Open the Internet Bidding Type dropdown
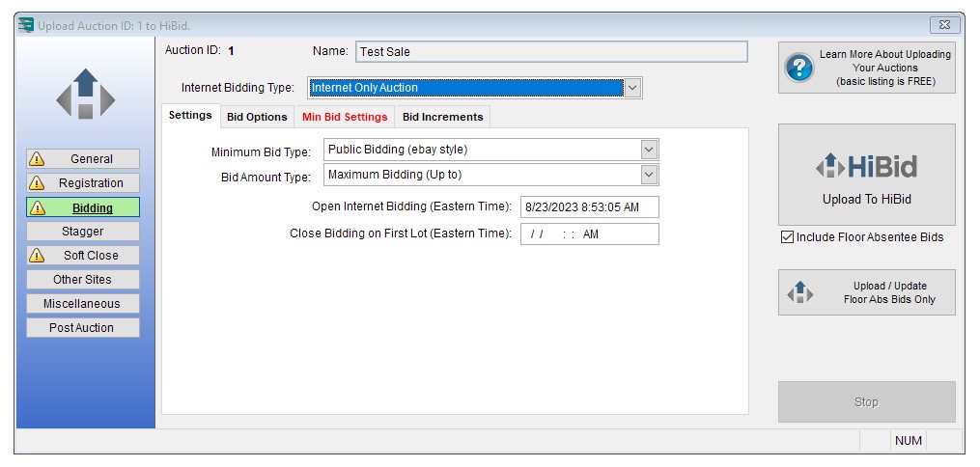The width and height of the screenshot is (980, 467). 632,88
